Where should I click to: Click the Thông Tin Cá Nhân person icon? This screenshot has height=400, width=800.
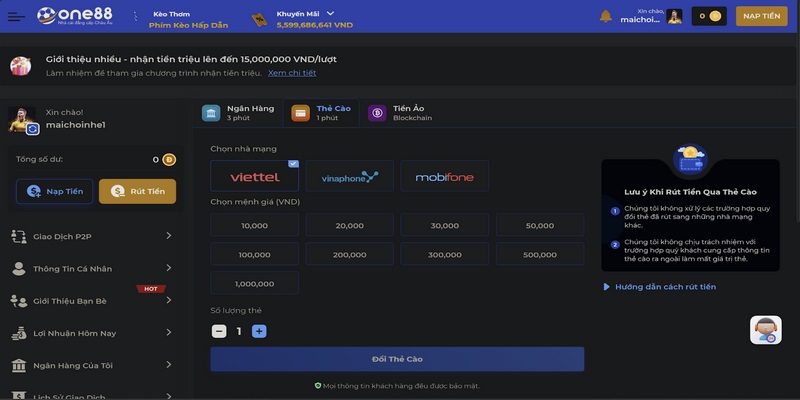(19, 269)
